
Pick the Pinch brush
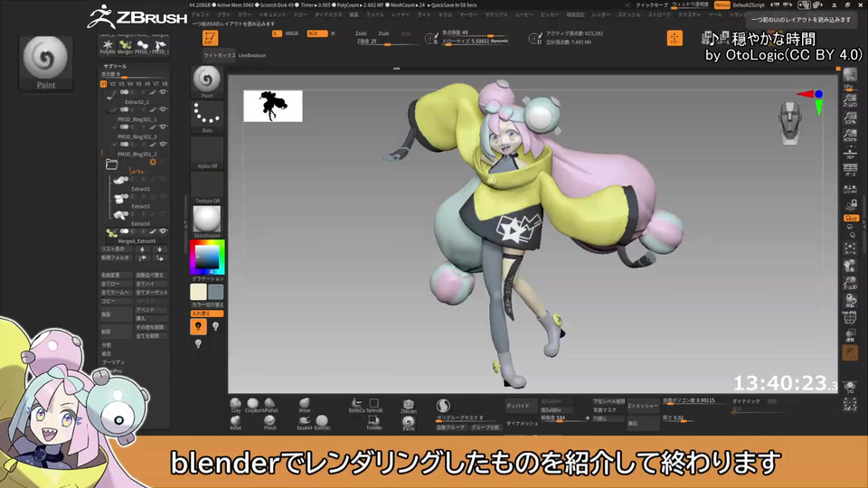(270, 423)
